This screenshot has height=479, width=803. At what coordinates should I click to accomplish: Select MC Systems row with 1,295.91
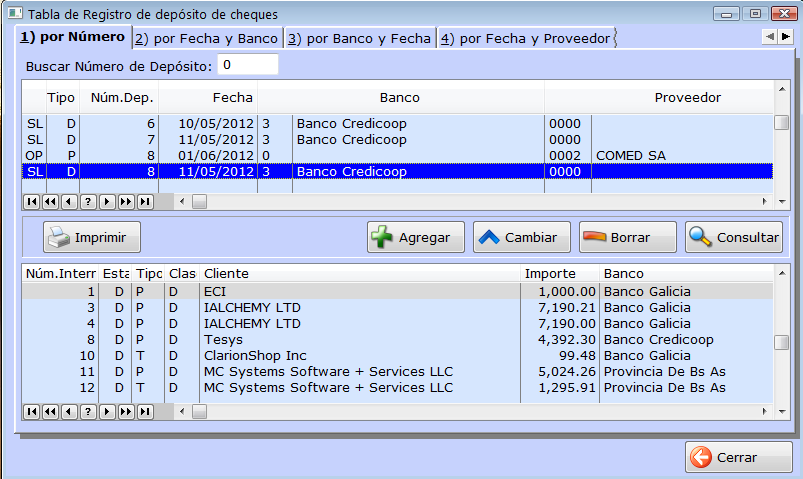click(x=397, y=387)
